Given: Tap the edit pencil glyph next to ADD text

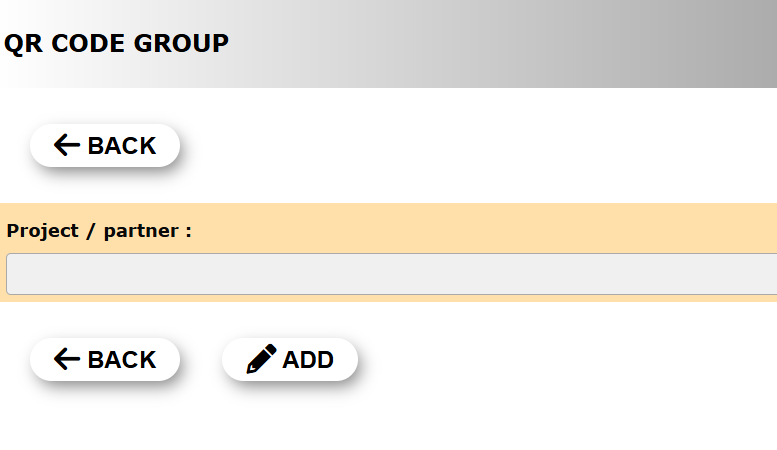Looking at the screenshot, I should tap(261, 359).
